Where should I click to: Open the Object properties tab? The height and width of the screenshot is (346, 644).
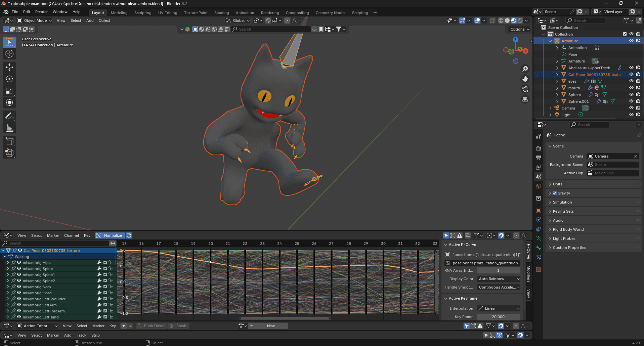(539, 210)
